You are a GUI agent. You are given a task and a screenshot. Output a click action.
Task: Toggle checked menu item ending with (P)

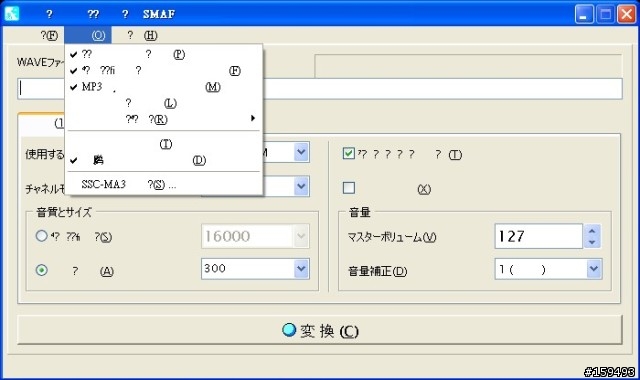(164, 54)
